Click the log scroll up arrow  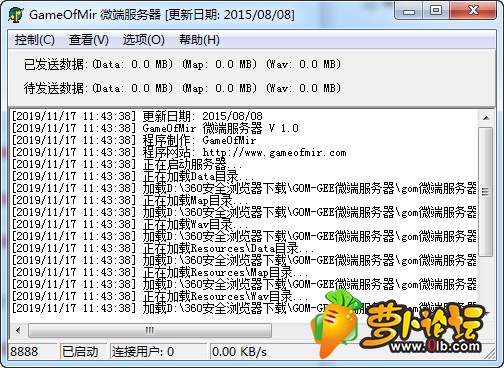point(486,118)
